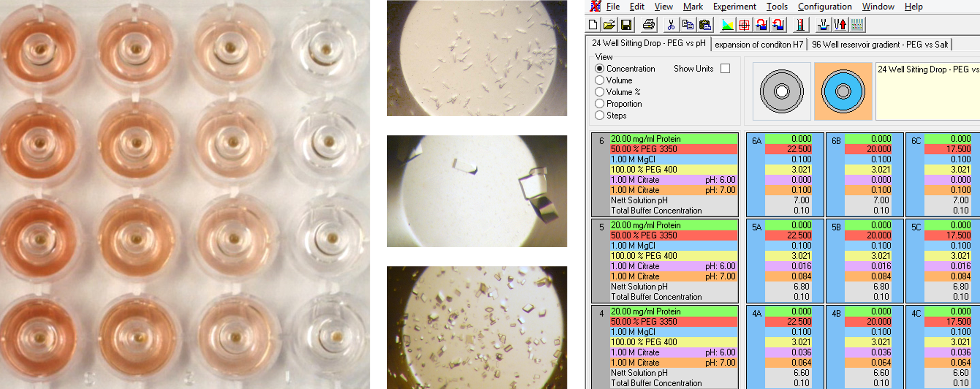Select row 6 Citrate pH 6.00 stock

pos(674,180)
